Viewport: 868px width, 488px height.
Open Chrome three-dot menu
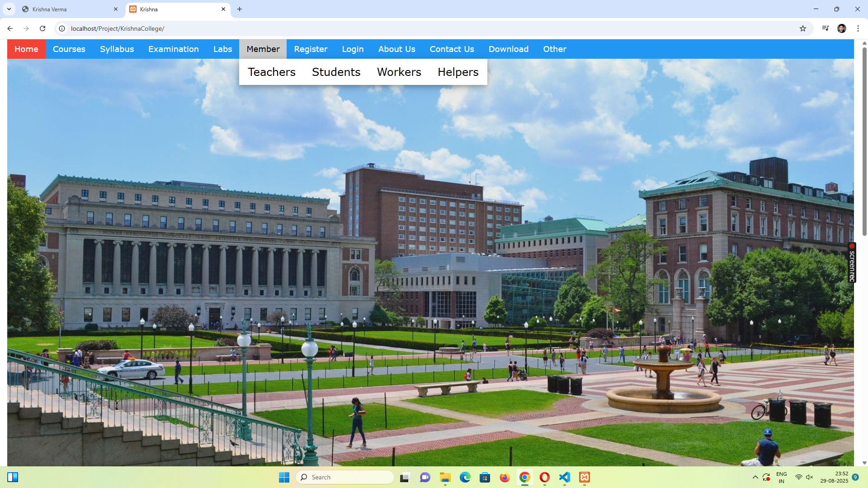coord(858,28)
